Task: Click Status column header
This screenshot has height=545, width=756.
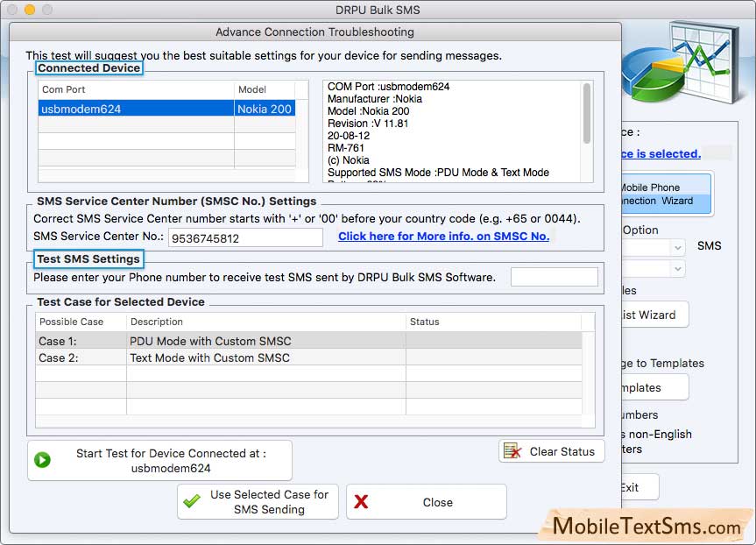Action: pyautogui.click(x=494, y=322)
